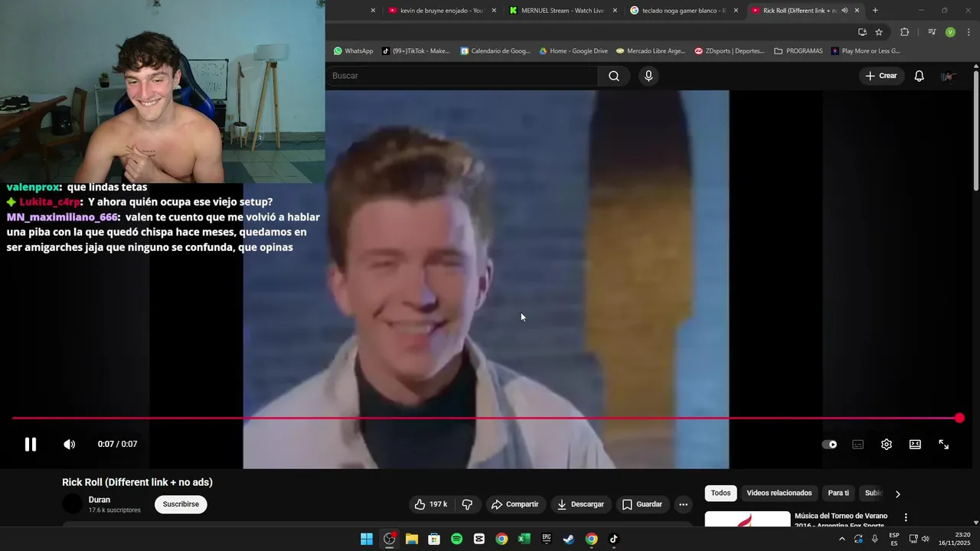Click install app icon in address bar

tap(862, 32)
